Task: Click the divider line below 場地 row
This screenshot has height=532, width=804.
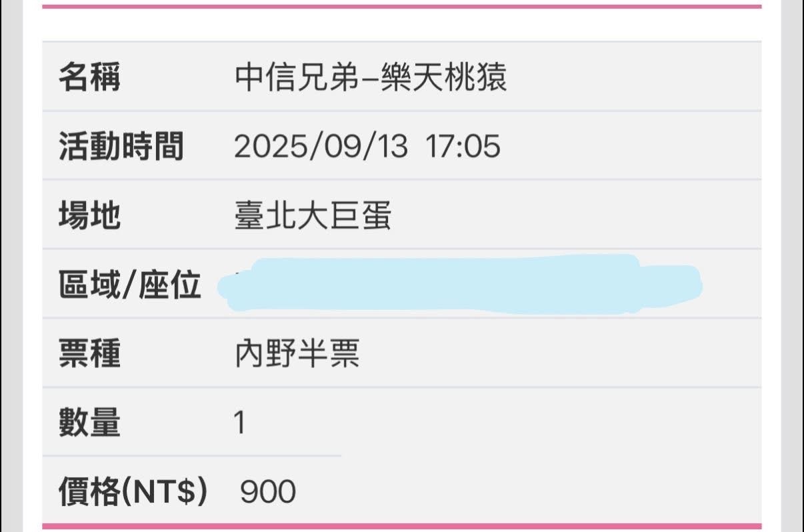Action: (401, 249)
